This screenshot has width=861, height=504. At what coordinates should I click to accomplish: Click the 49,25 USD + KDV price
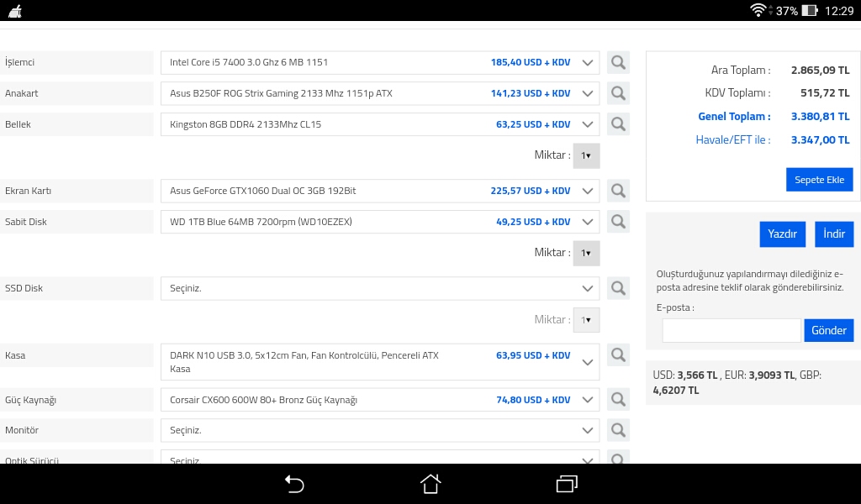point(533,222)
